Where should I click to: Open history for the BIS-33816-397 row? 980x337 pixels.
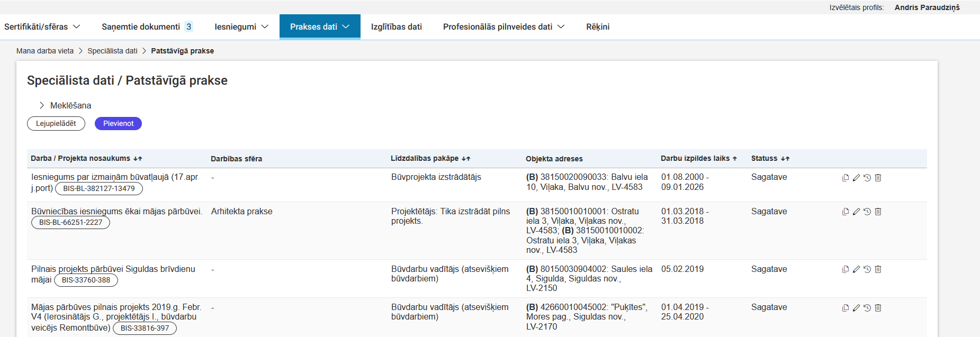pos(867,308)
